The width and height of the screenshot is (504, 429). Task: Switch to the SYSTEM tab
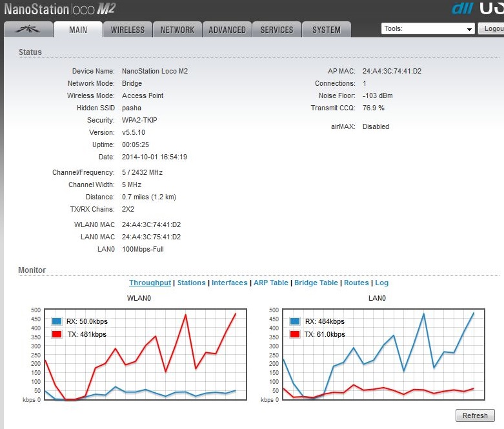tap(327, 30)
